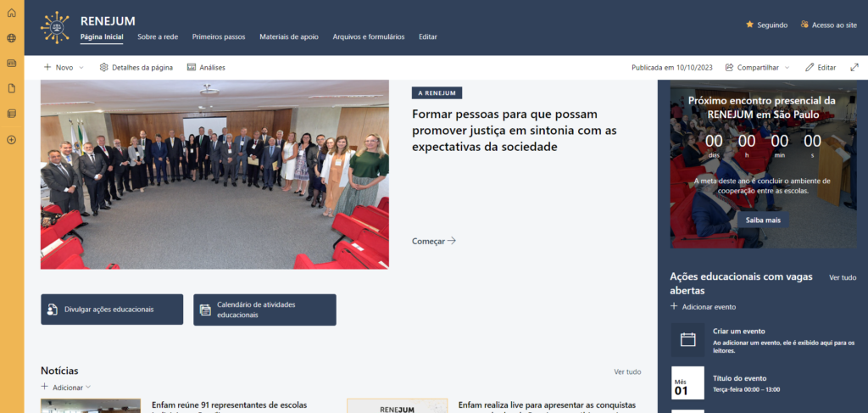Viewport: 868px width, 413px height.
Task: Open the SharePoint home icon in the sidebar
Action: tap(12, 13)
